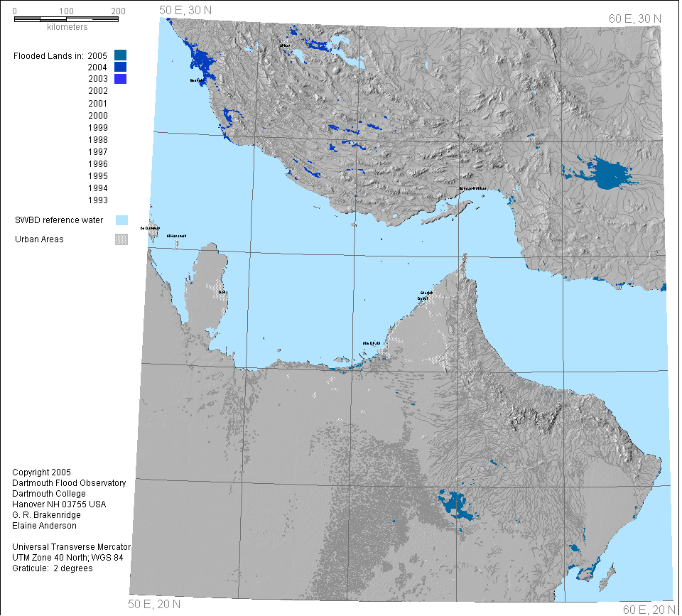
Task: Click the 'Copyright 2005' text
Action: (x=41, y=472)
